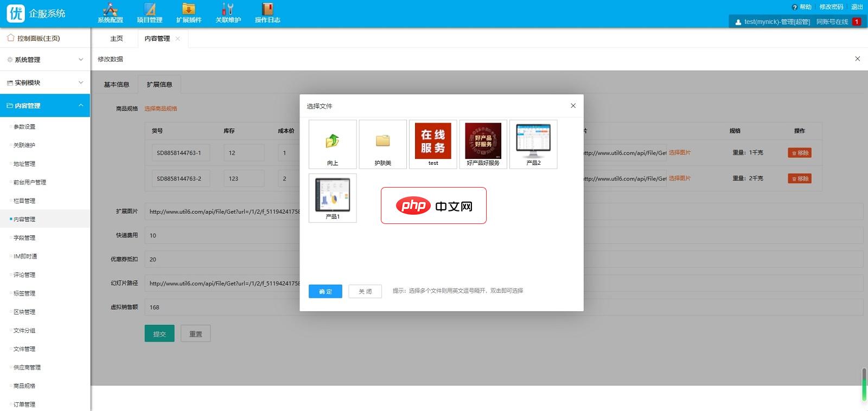Viewport: 868px width, 411px height.
Task: Select the test image thumbnail
Action: [x=433, y=144]
